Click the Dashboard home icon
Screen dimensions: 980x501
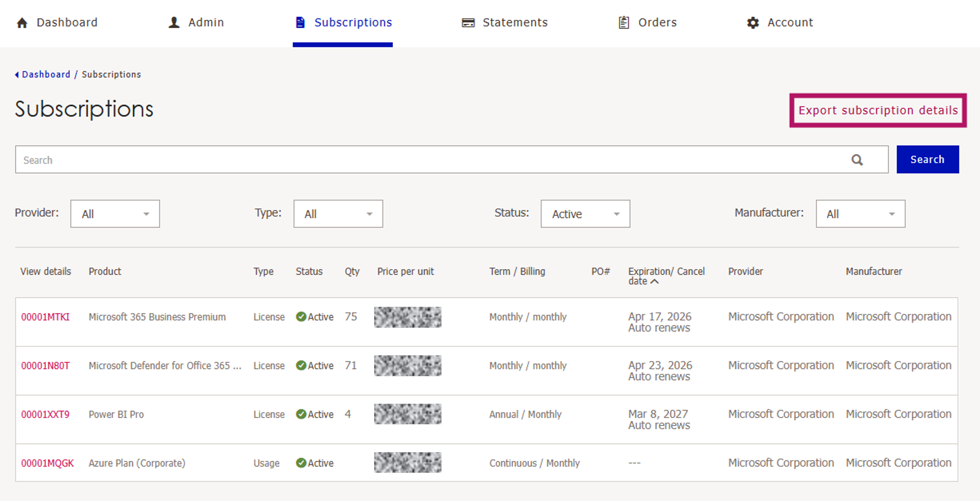[x=22, y=23]
